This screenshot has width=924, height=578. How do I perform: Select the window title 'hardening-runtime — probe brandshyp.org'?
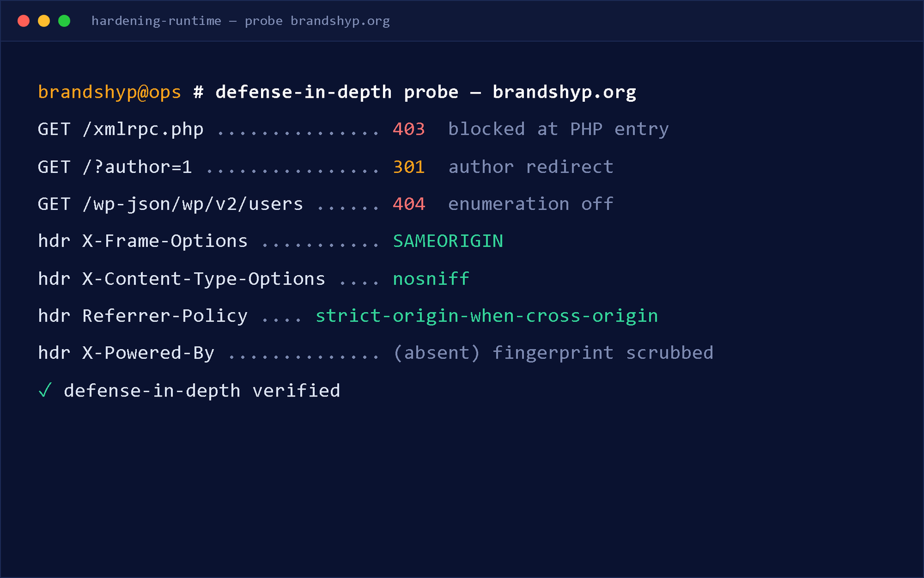tap(240, 21)
